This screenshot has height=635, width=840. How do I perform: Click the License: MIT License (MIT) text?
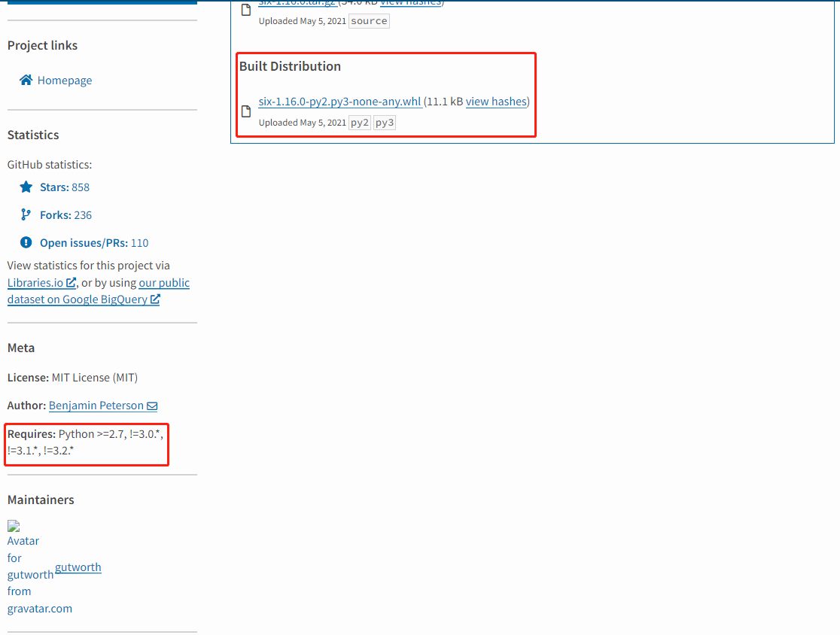(72, 378)
